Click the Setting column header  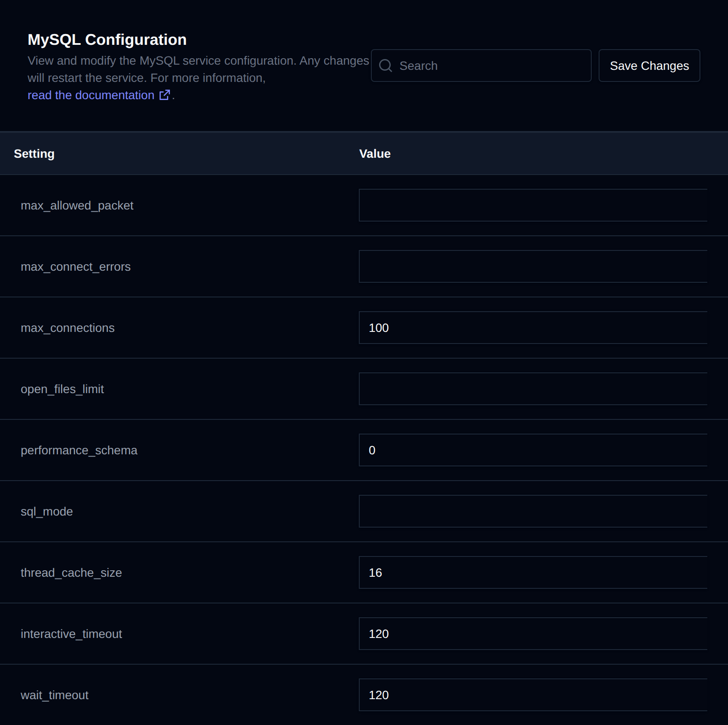pyautogui.click(x=34, y=153)
